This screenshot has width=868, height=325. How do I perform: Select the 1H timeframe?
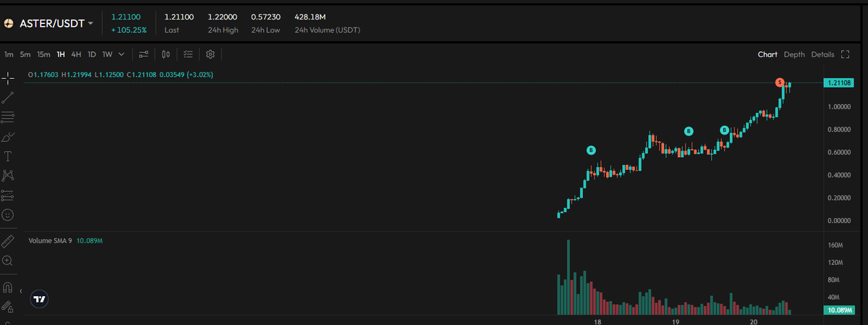(61, 54)
